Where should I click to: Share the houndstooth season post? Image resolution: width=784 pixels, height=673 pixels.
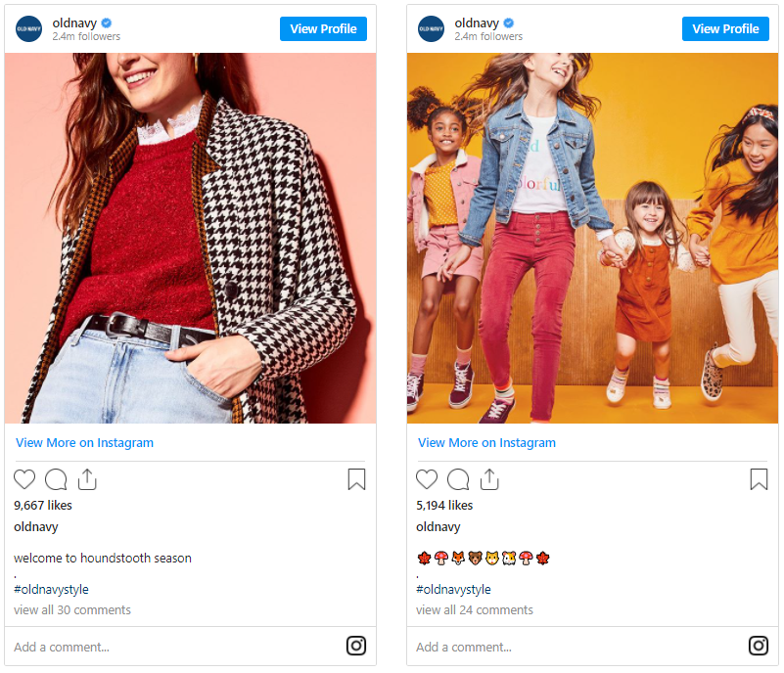87,479
